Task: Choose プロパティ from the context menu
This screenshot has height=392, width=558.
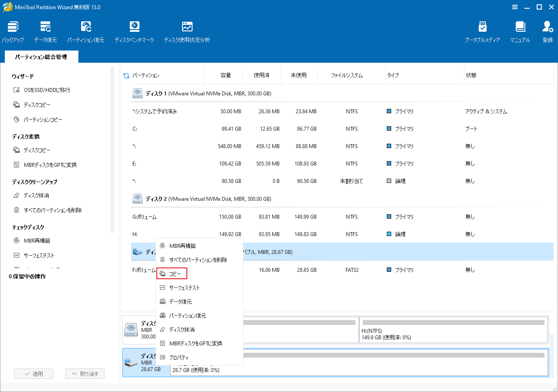Action: coord(180,357)
